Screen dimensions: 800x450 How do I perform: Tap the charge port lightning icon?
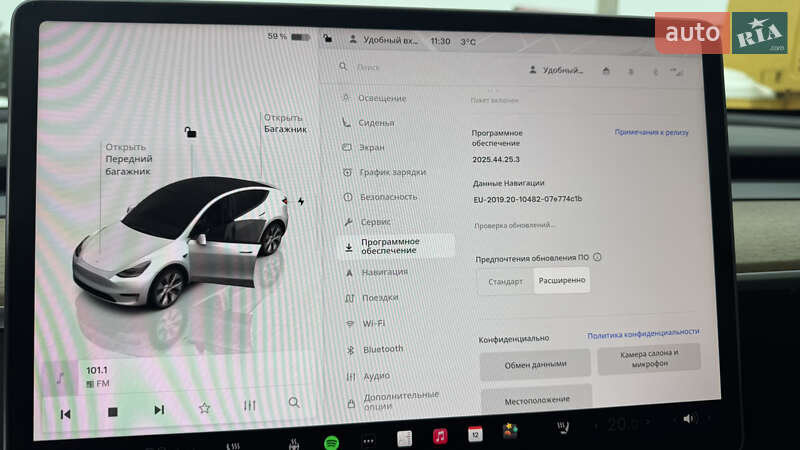(301, 202)
